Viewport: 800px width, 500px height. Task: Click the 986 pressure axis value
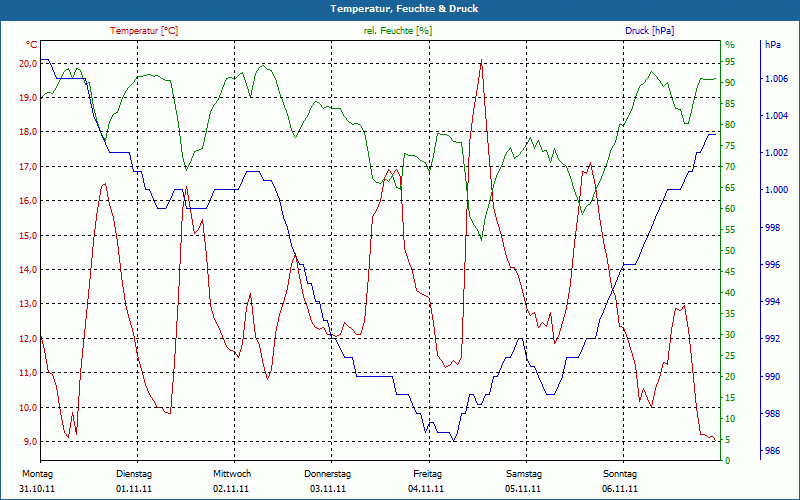[772, 451]
